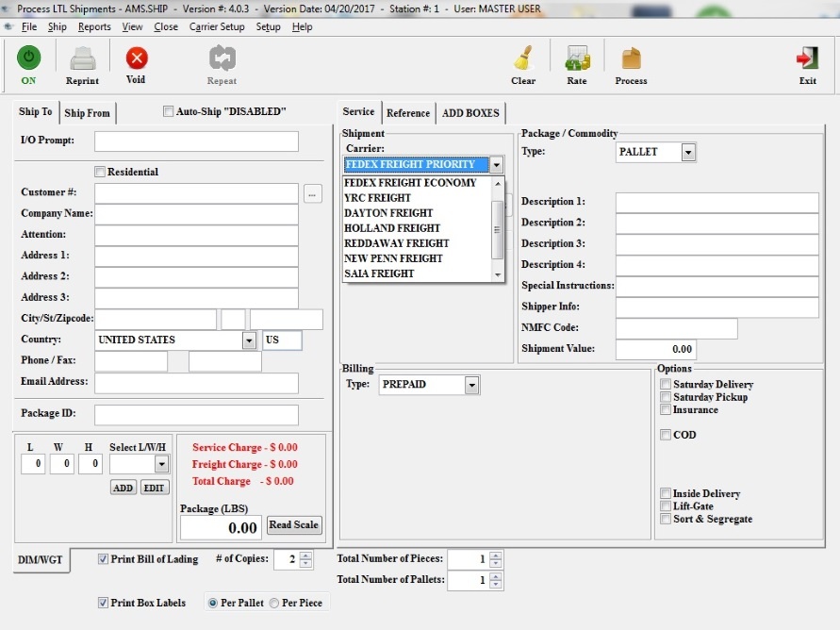
Task: Select SAIA FREIGHT carrier
Action: [x=417, y=274]
